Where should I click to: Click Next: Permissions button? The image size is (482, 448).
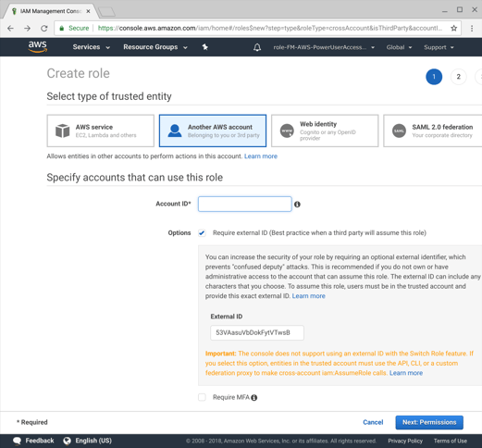(x=429, y=422)
